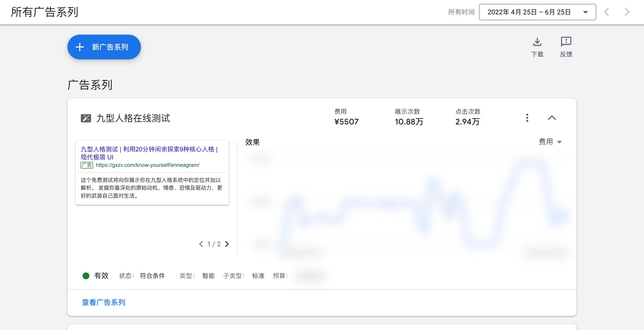Open 查看广告系列 link

coord(103,302)
